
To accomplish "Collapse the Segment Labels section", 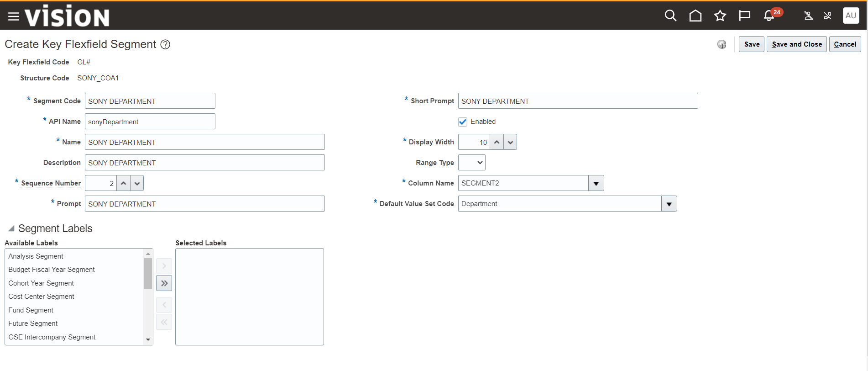I will coord(11,228).
